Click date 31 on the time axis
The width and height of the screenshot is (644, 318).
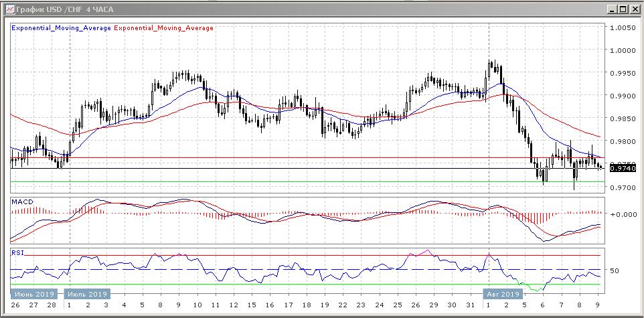tap(471, 305)
